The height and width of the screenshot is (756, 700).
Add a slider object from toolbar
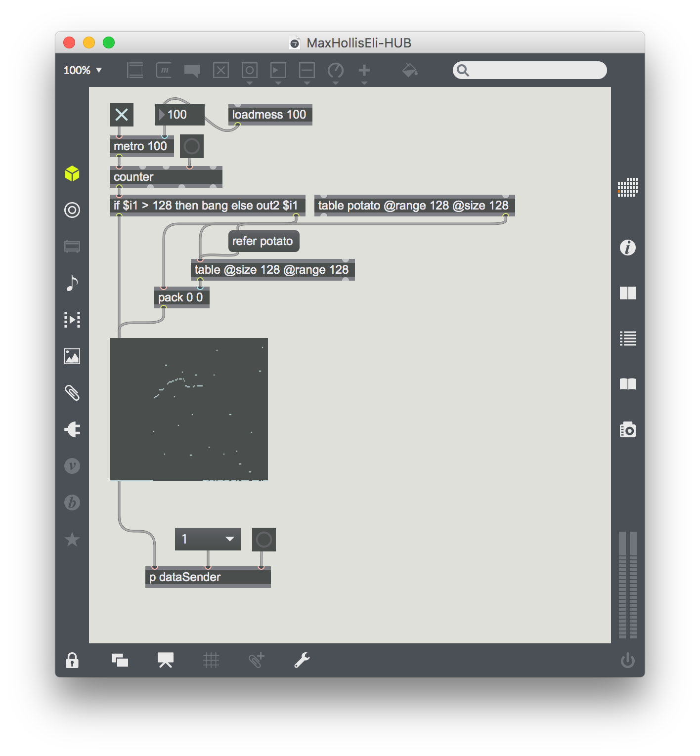click(307, 70)
